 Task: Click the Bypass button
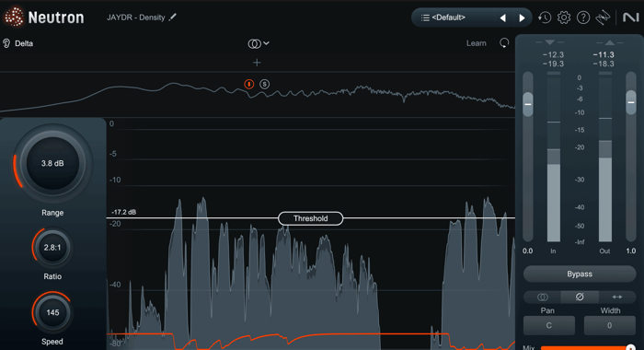pyautogui.click(x=580, y=274)
